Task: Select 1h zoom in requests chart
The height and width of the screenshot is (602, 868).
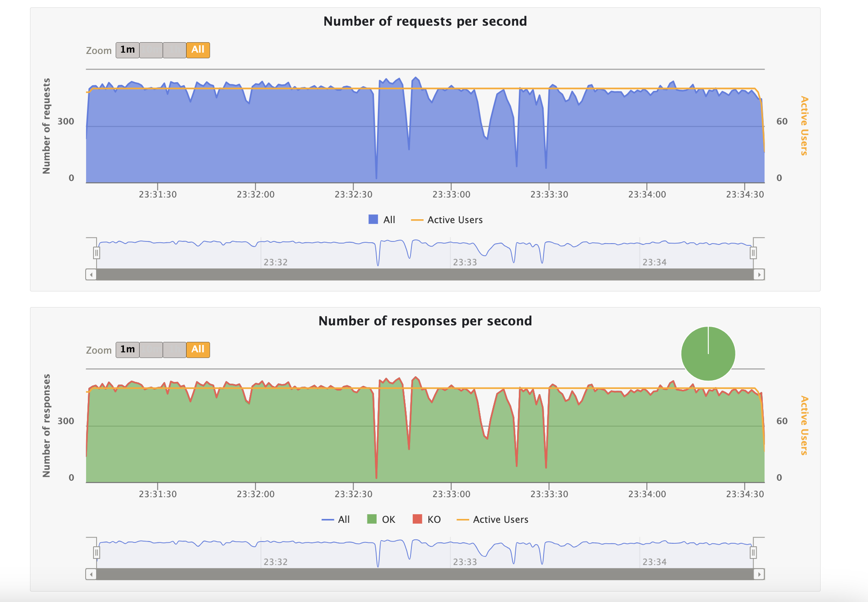Action: point(174,50)
